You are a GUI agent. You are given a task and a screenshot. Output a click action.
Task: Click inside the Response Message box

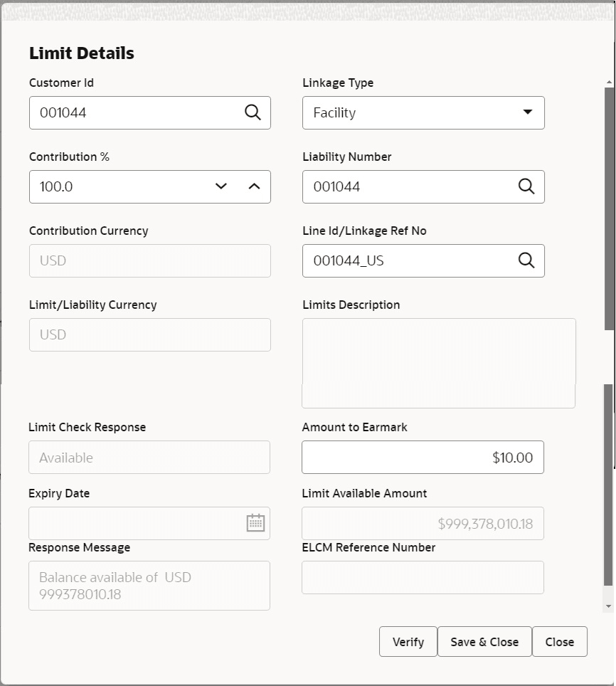tap(149, 585)
